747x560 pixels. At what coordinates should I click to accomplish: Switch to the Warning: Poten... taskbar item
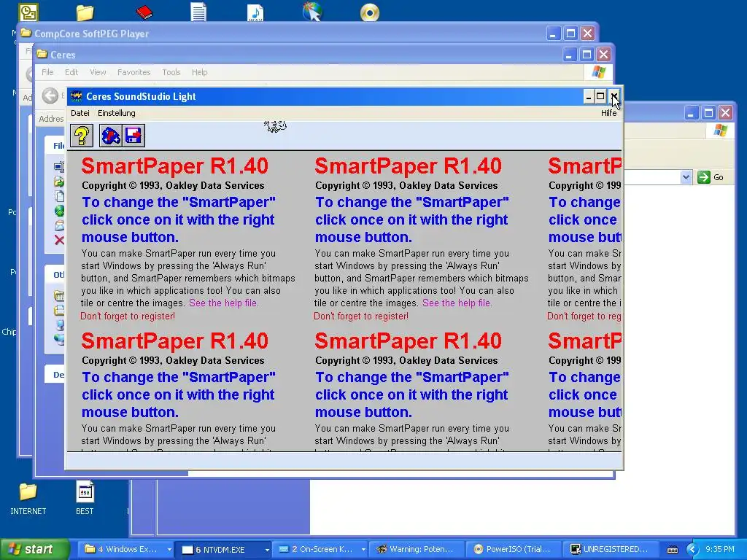[417, 550]
